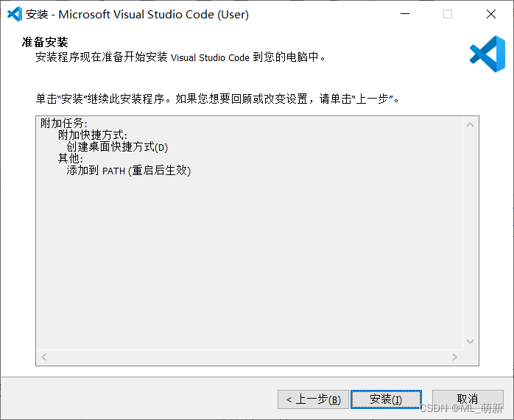
Task: Click the maximize button in title bar
Action: tap(448, 14)
